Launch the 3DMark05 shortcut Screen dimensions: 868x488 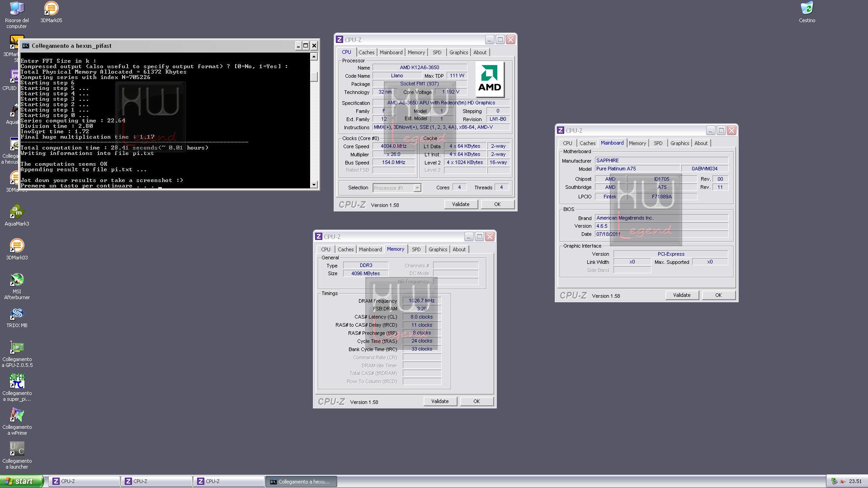[x=51, y=12]
